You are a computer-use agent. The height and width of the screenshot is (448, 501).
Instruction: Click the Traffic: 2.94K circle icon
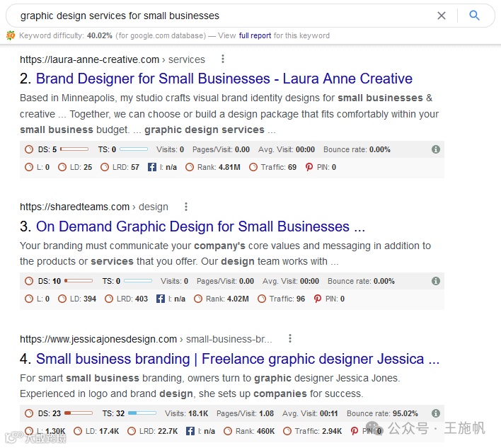pos(287,431)
